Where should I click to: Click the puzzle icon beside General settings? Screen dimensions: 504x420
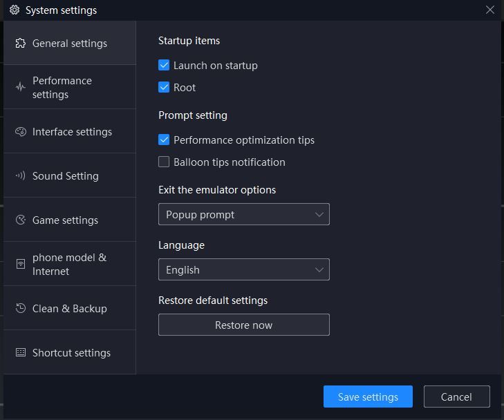[21, 44]
